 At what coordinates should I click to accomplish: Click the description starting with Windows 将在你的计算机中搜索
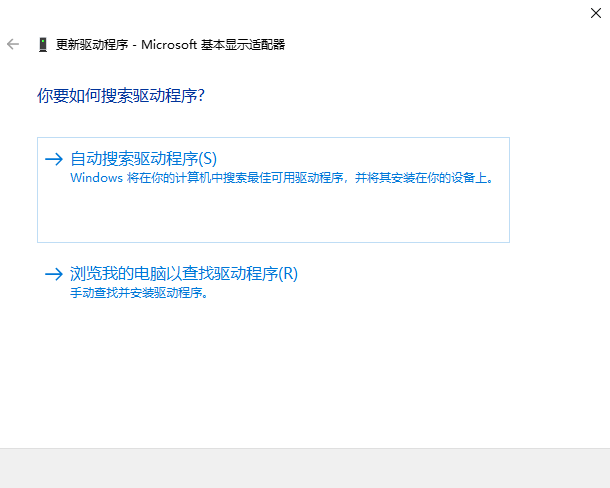coord(282,178)
